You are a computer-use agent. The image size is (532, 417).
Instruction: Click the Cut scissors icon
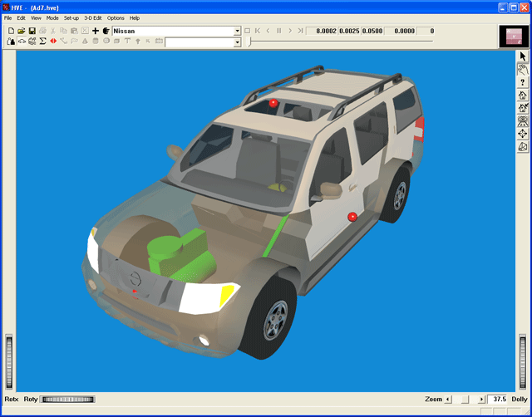pyautogui.click(x=53, y=31)
